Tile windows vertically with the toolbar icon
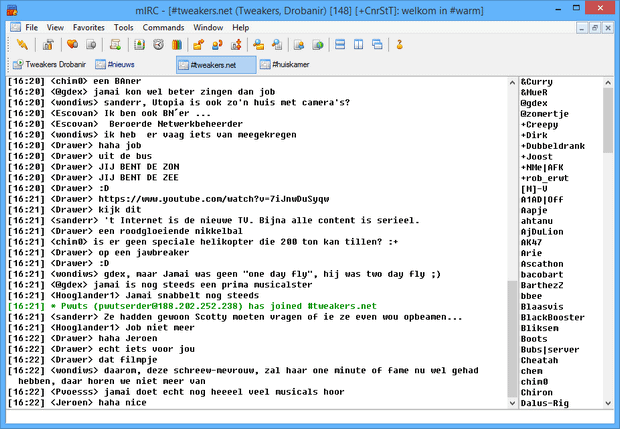The width and height of the screenshot is (620, 429). (359, 45)
